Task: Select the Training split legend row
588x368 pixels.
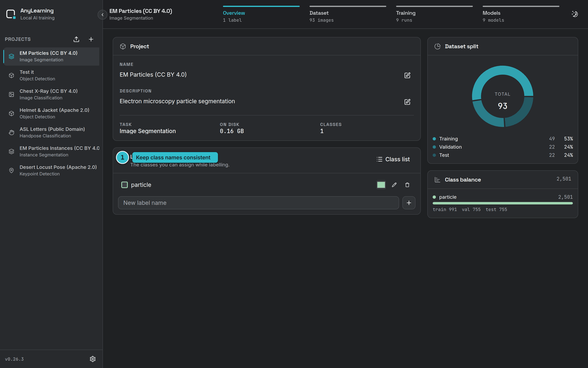Action: point(503,139)
